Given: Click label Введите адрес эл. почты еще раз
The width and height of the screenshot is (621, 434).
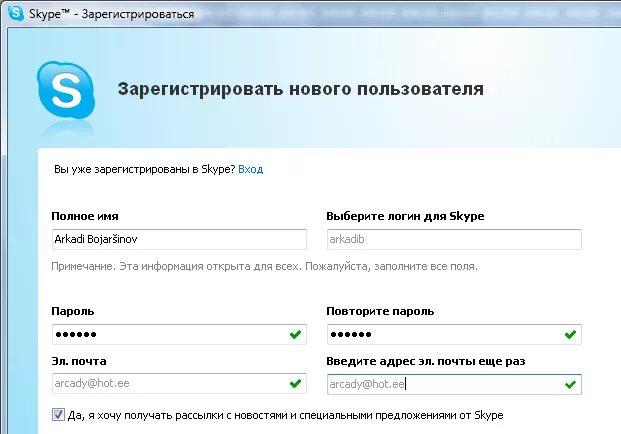Looking at the screenshot, I should [426, 361].
